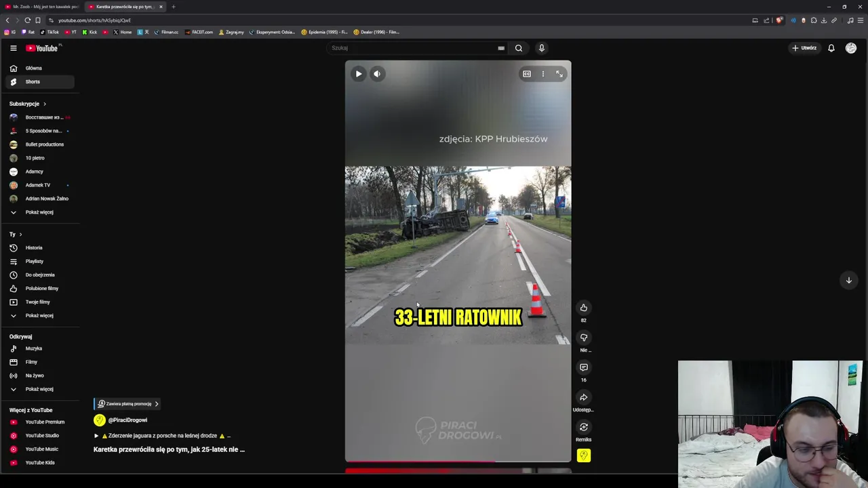Viewport: 868px width, 488px height.
Task: Open Filmy under Odkrywaj
Action: 40,362
